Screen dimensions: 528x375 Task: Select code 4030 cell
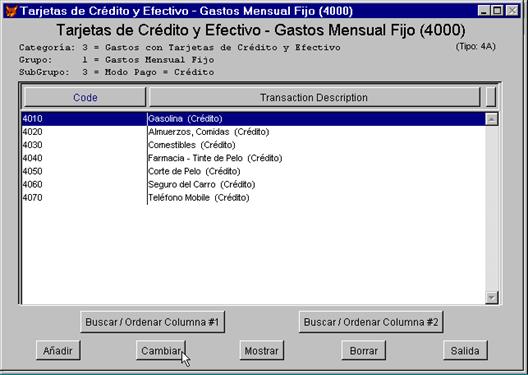click(x=84, y=145)
